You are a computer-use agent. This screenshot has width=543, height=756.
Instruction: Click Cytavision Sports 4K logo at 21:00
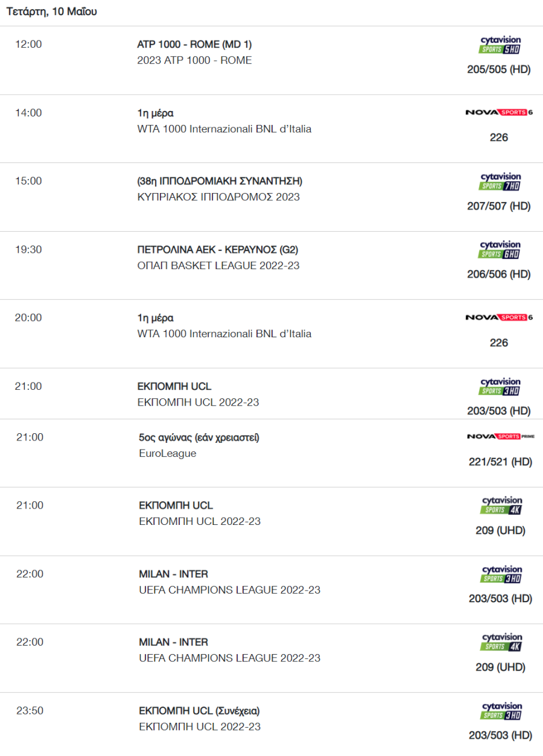[502, 506]
